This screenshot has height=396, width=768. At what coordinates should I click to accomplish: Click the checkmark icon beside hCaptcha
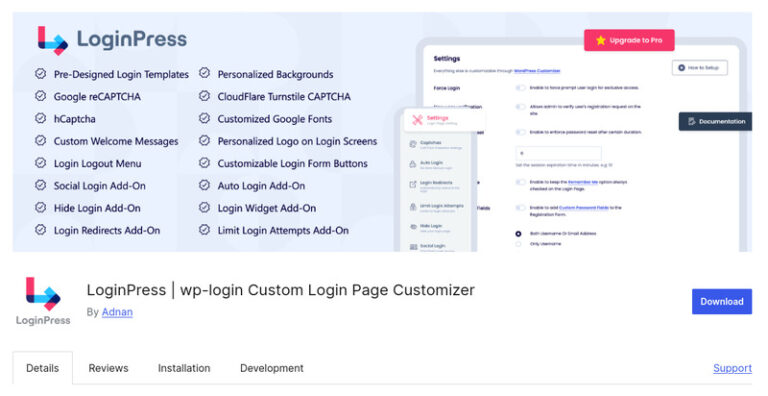point(41,118)
